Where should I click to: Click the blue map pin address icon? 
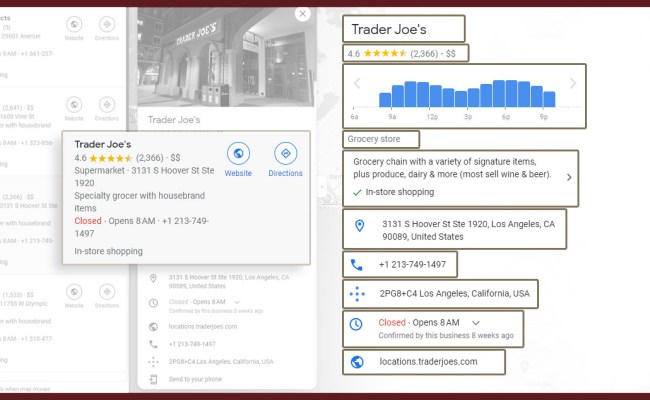click(x=359, y=225)
